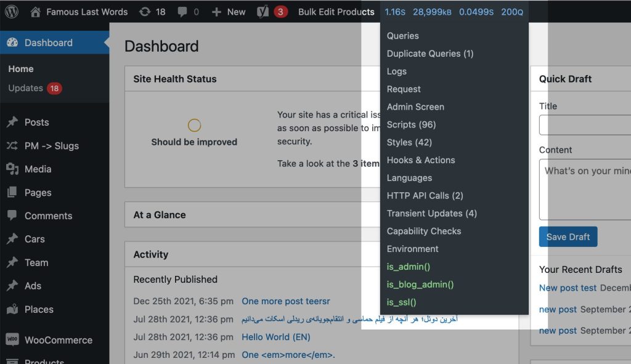Click the Cars pushpin icon
Image resolution: width=631 pixels, height=364 pixels.
click(x=12, y=239)
